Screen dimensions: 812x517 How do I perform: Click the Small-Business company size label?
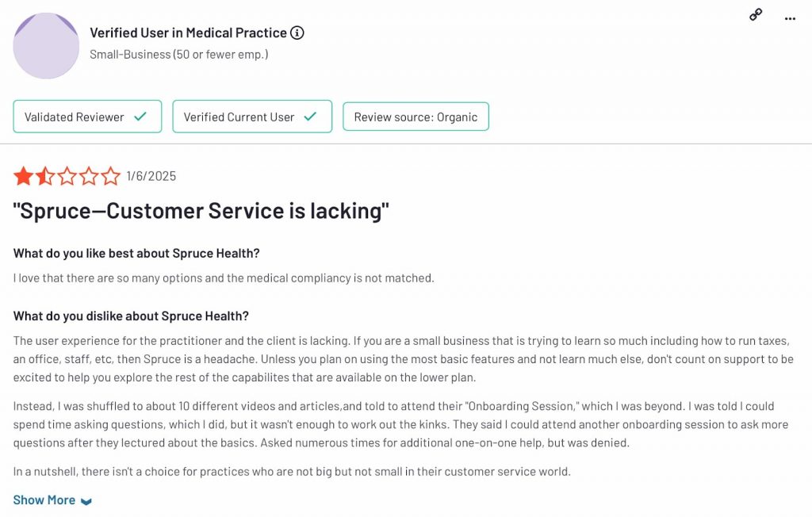coord(178,54)
